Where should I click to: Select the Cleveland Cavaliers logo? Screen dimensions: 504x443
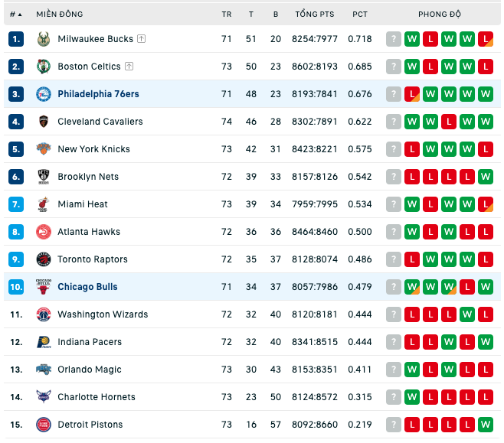[x=44, y=122]
